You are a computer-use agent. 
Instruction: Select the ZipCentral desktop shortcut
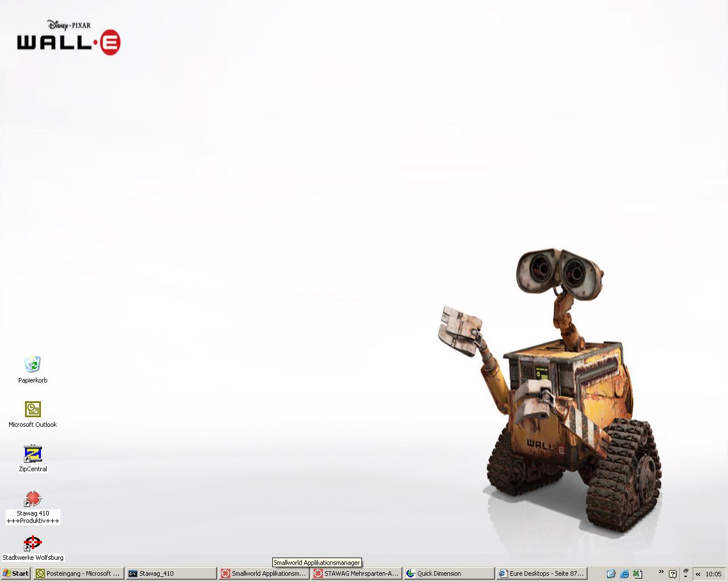(32, 459)
